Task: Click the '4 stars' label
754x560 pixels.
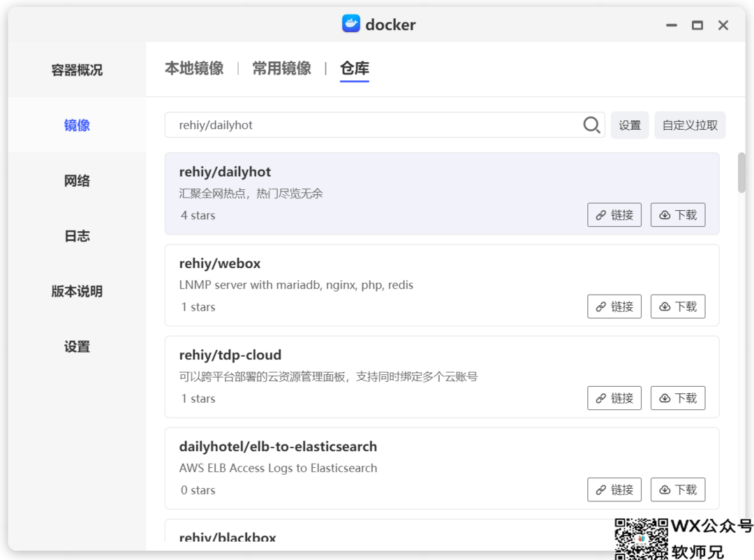Action: [198, 216]
